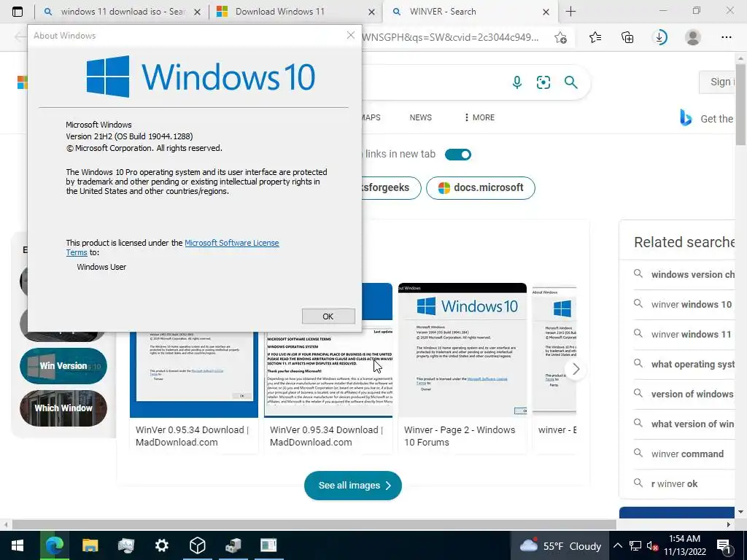The width and height of the screenshot is (747, 560).
Task: Open the Windows Start menu
Action: point(18,545)
